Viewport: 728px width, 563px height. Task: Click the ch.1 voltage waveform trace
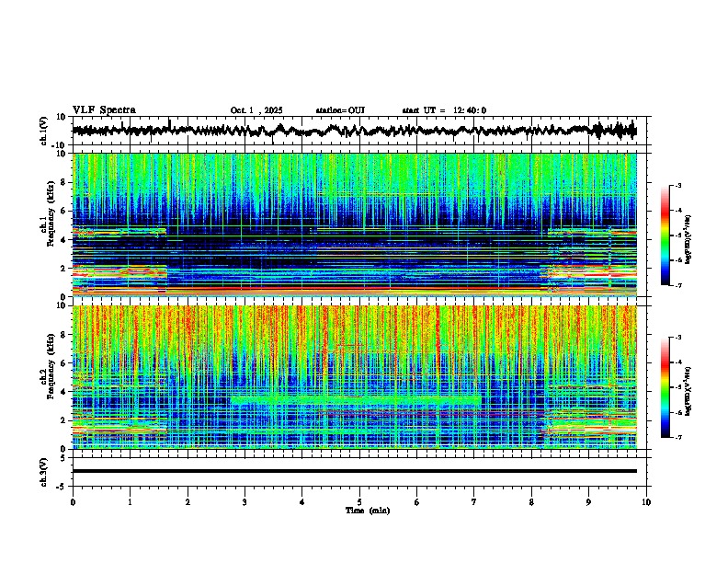coord(354,131)
